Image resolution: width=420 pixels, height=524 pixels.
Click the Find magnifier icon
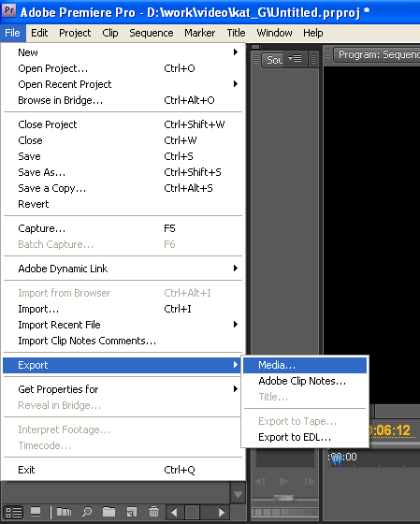click(x=87, y=512)
